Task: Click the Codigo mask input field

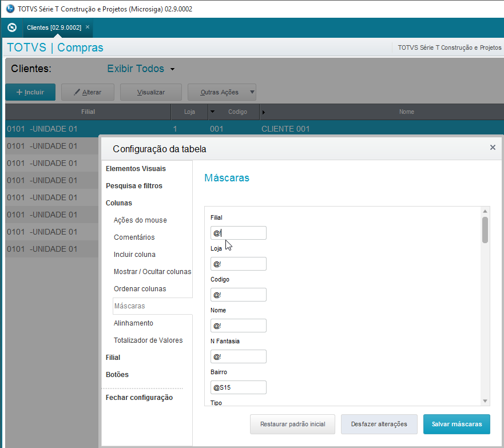Action: click(x=238, y=295)
